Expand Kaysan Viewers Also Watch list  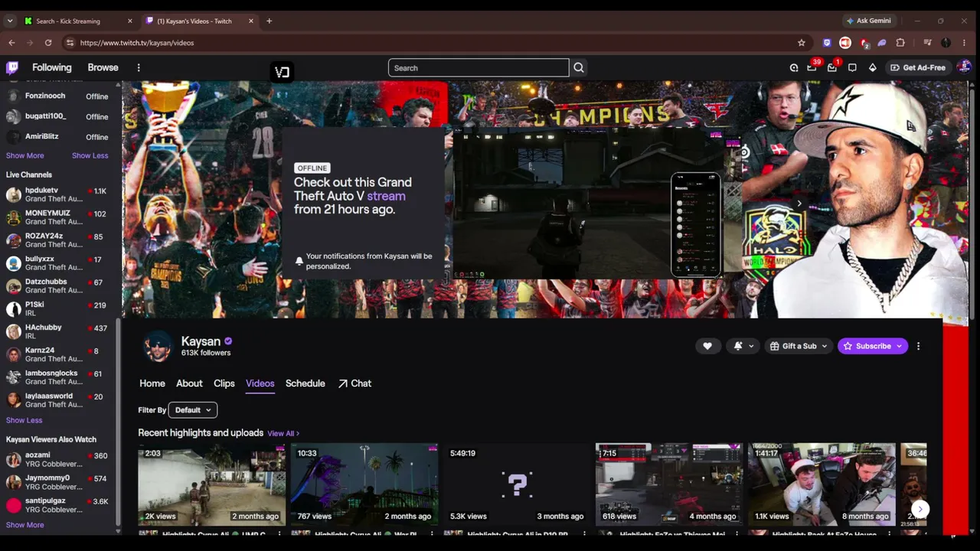[25, 525]
